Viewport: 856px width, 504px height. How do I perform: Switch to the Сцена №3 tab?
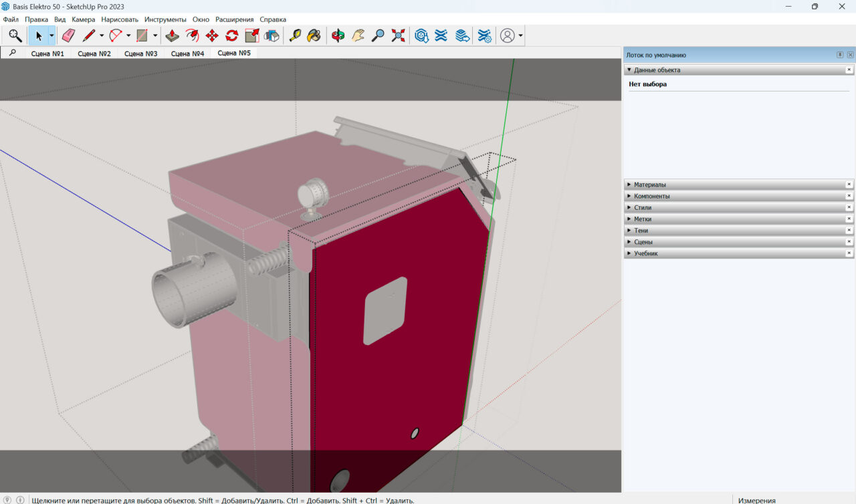point(141,53)
